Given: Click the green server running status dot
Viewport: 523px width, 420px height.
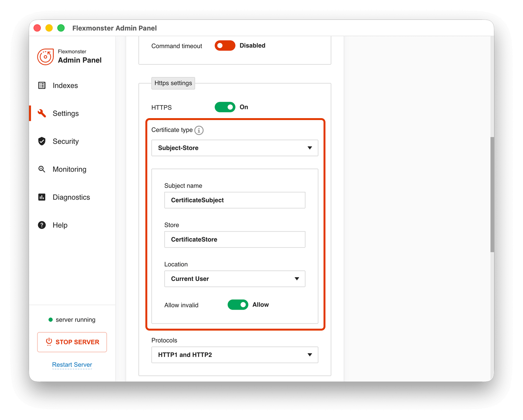Looking at the screenshot, I should 51,319.
